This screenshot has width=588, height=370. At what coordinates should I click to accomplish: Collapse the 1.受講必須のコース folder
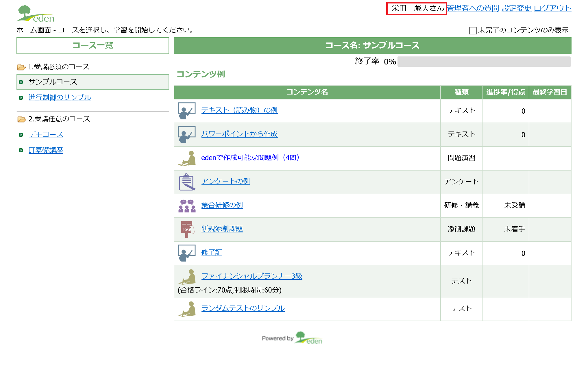point(21,67)
